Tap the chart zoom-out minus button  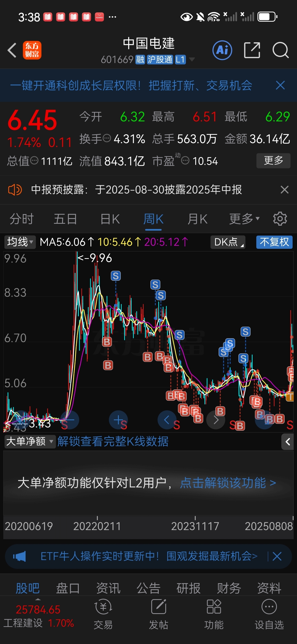tap(70, 420)
